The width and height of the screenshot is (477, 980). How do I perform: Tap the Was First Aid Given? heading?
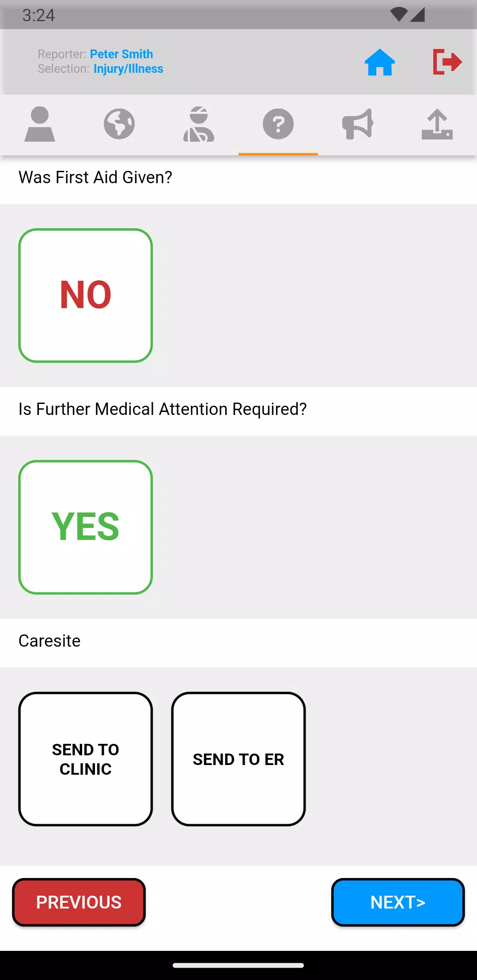[95, 177]
